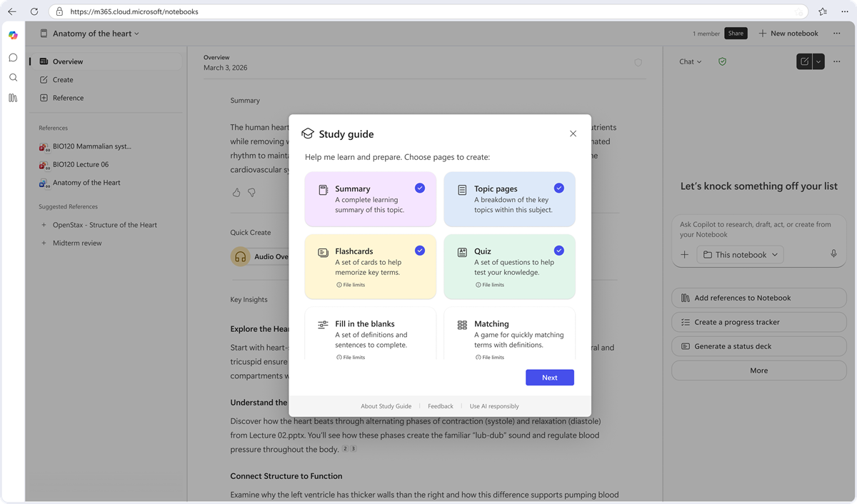The image size is (857, 504).
Task: Click the headphones Audio Overview icon
Action: (241, 256)
